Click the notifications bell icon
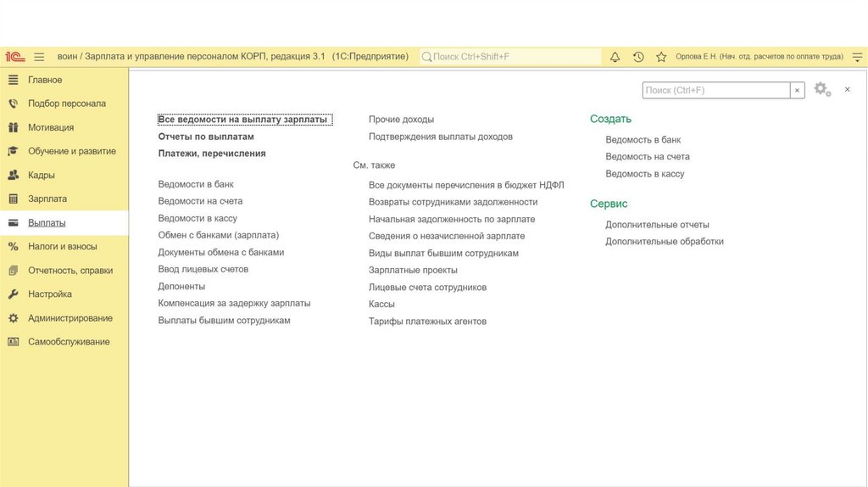The width and height of the screenshot is (868, 487). tap(615, 57)
